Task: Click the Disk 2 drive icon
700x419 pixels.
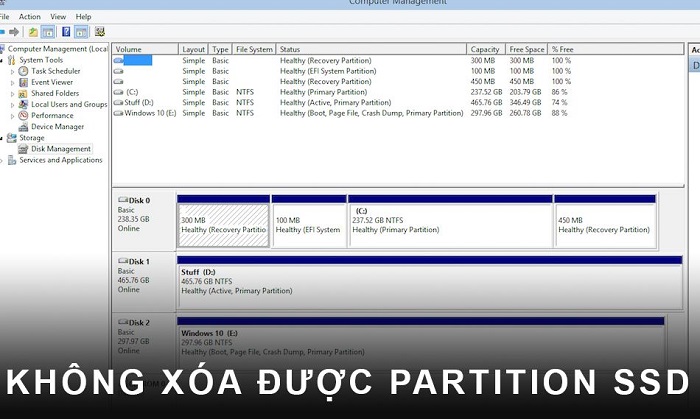Action: click(123, 322)
